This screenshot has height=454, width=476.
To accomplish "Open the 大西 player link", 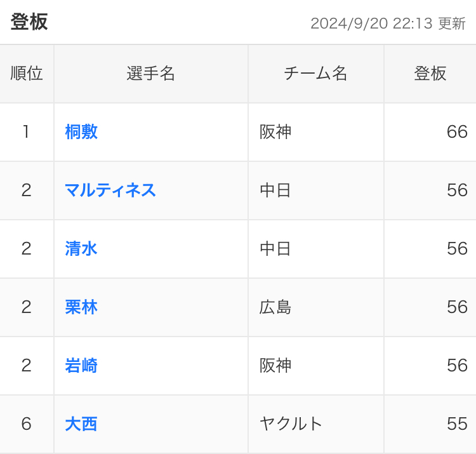I will click(x=81, y=424).
